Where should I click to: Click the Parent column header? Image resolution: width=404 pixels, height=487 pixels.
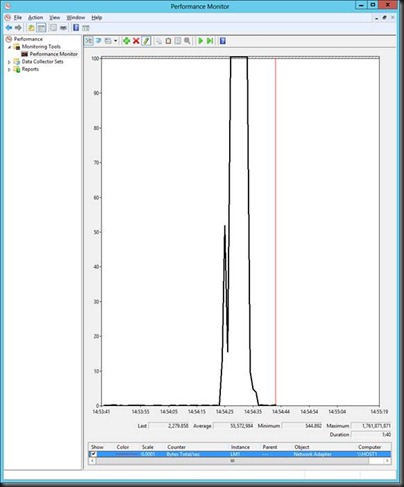[x=270, y=447]
